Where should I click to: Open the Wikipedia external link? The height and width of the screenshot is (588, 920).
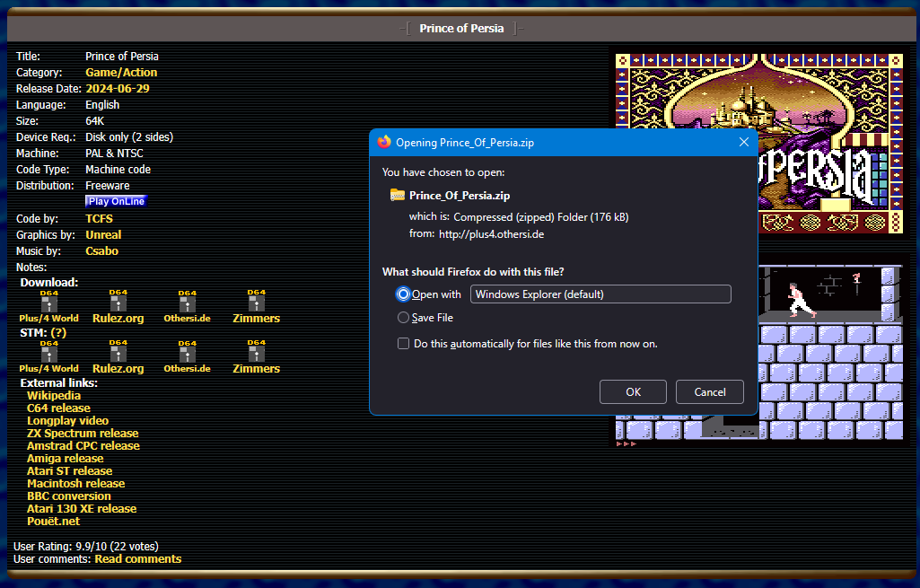point(54,396)
